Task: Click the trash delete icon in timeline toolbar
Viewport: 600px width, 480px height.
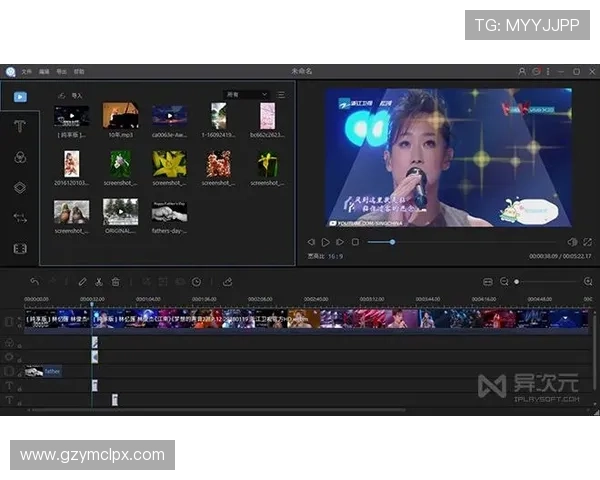Action: pos(116,282)
